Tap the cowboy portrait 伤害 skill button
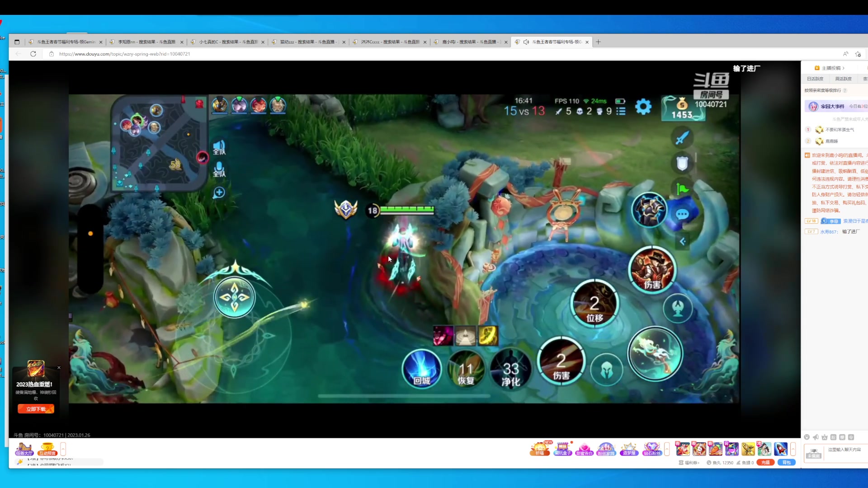 point(652,270)
